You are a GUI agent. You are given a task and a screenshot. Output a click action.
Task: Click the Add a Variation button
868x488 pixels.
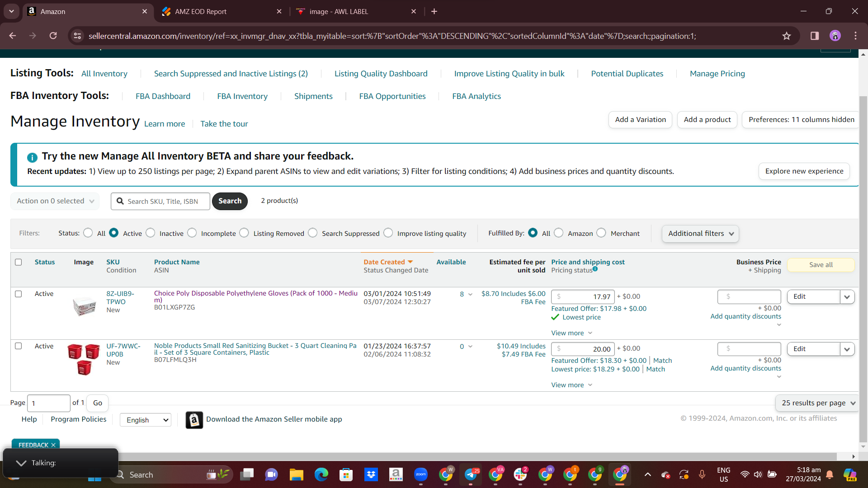pos(640,120)
